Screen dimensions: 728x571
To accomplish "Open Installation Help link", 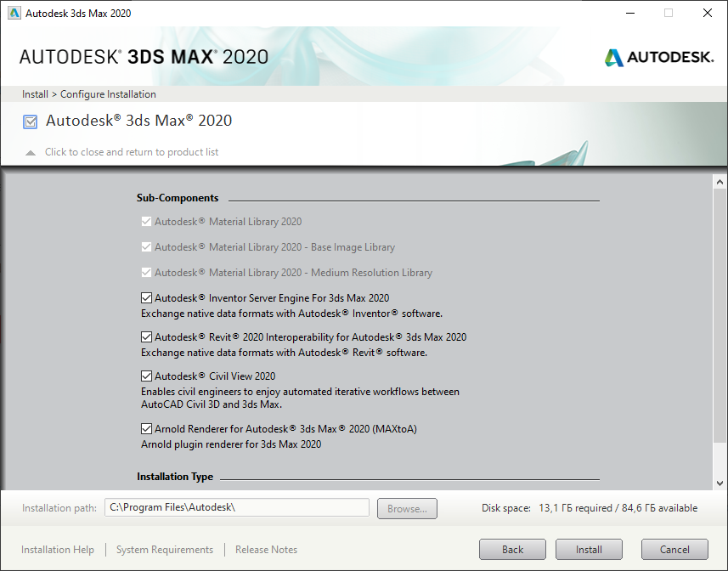I will click(x=58, y=550).
